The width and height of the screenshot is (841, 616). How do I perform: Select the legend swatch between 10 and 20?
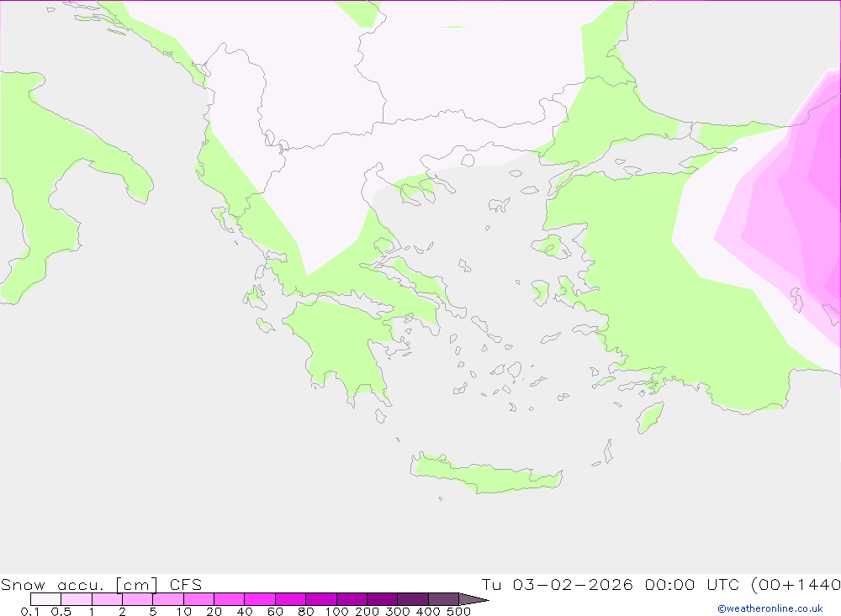coord(198,599)
